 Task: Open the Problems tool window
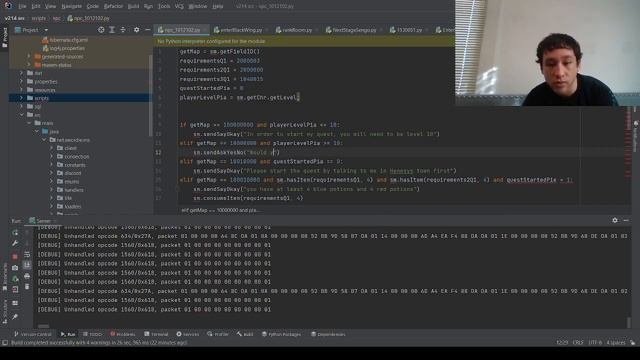coord(122,334)
